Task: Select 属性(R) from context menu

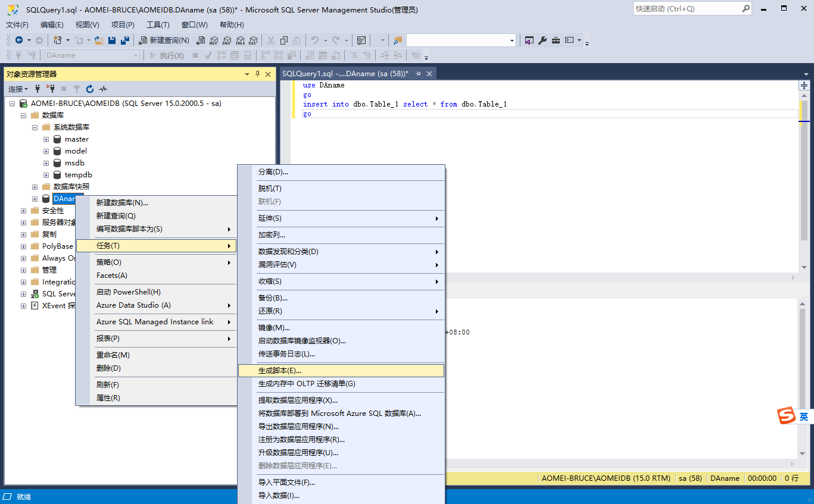Action: click(157, 398)
